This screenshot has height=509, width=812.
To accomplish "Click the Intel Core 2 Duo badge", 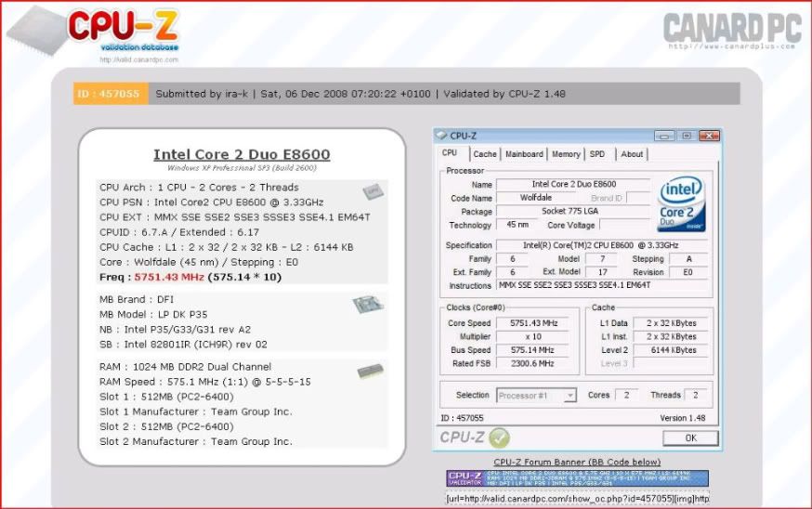I will 682,203.
